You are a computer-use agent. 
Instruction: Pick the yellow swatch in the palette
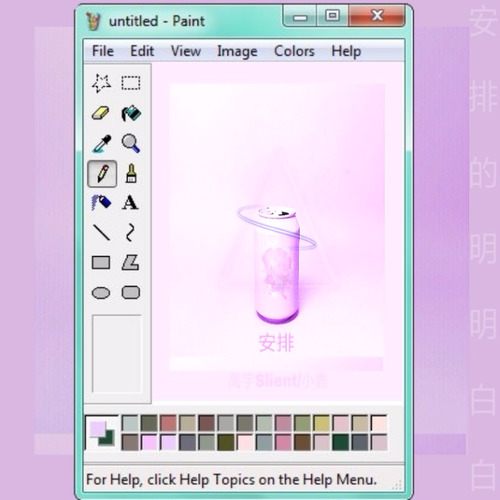[322, 423]
